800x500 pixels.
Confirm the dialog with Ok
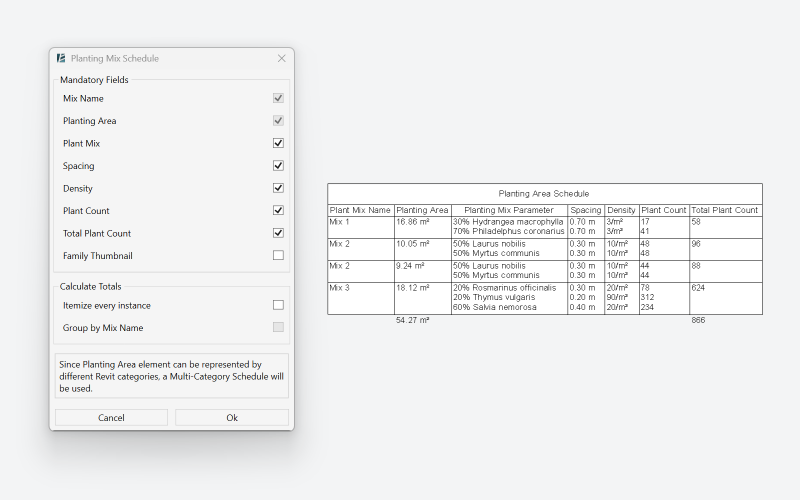click(232, 418)
